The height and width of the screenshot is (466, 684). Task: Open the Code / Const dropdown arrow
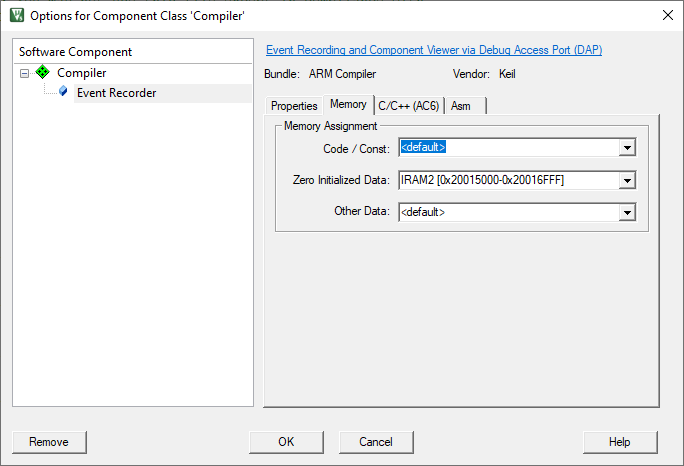[x=627, y=148]
